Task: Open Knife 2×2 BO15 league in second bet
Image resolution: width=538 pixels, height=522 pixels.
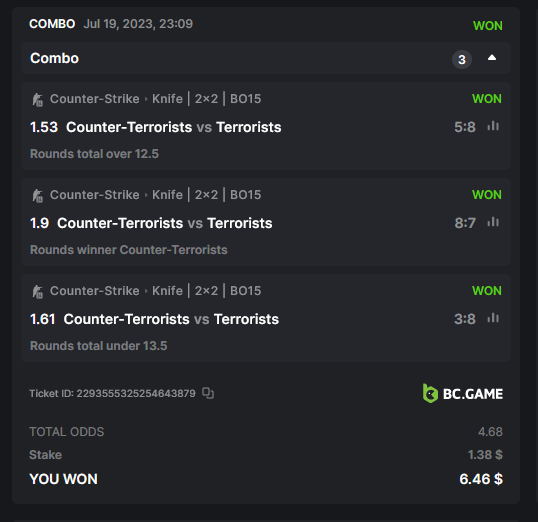Action: click(x=207, y=195)
